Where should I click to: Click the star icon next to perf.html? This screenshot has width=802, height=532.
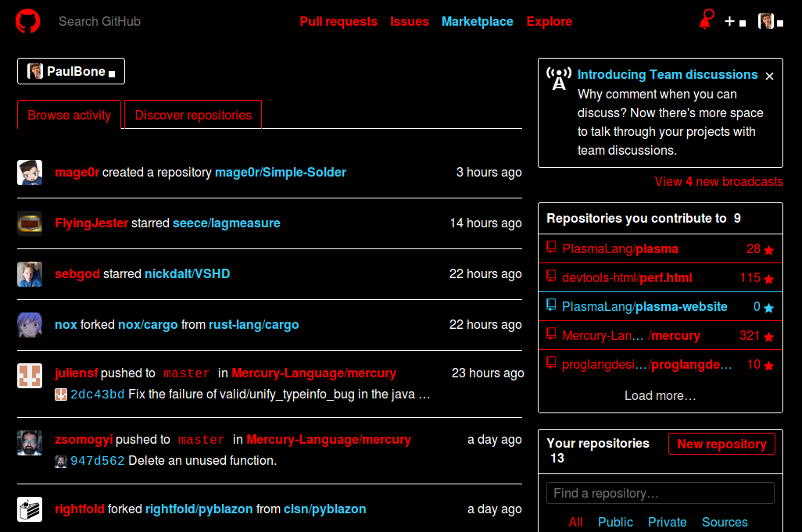point(768,278)
